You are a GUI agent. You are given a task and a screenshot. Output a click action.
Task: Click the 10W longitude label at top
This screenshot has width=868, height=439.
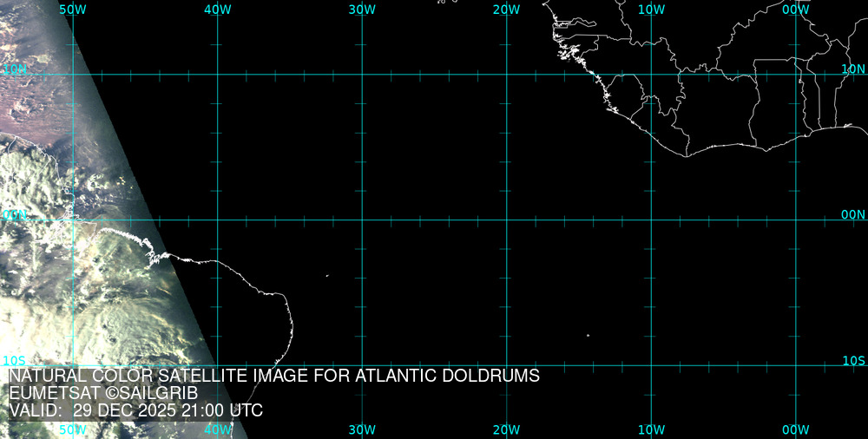(651, 9)
